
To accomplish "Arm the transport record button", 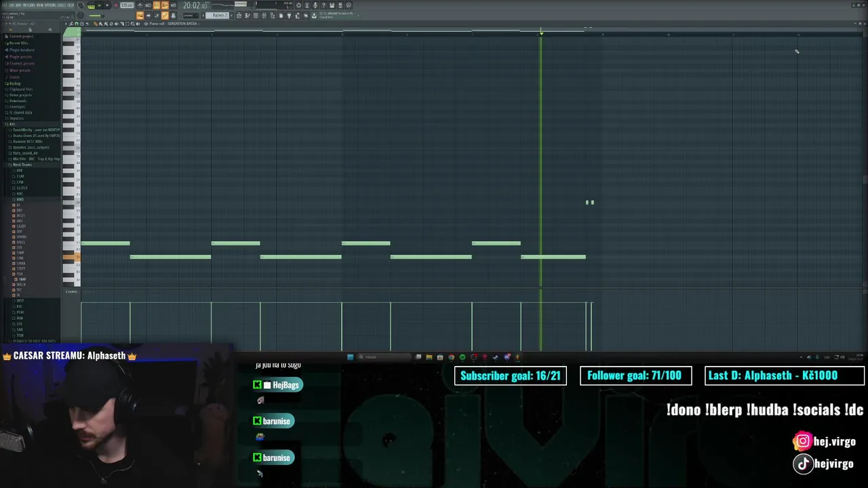I will click(116, 5).
